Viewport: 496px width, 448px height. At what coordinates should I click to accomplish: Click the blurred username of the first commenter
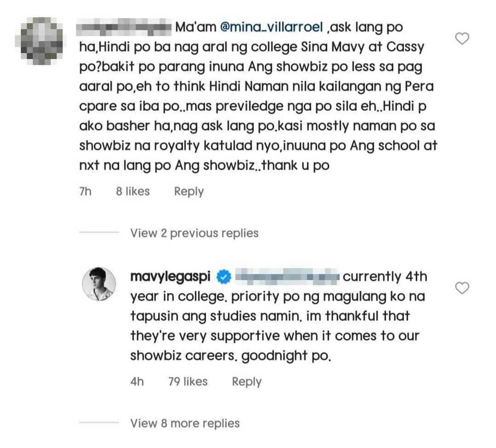(x=123, y=27)
